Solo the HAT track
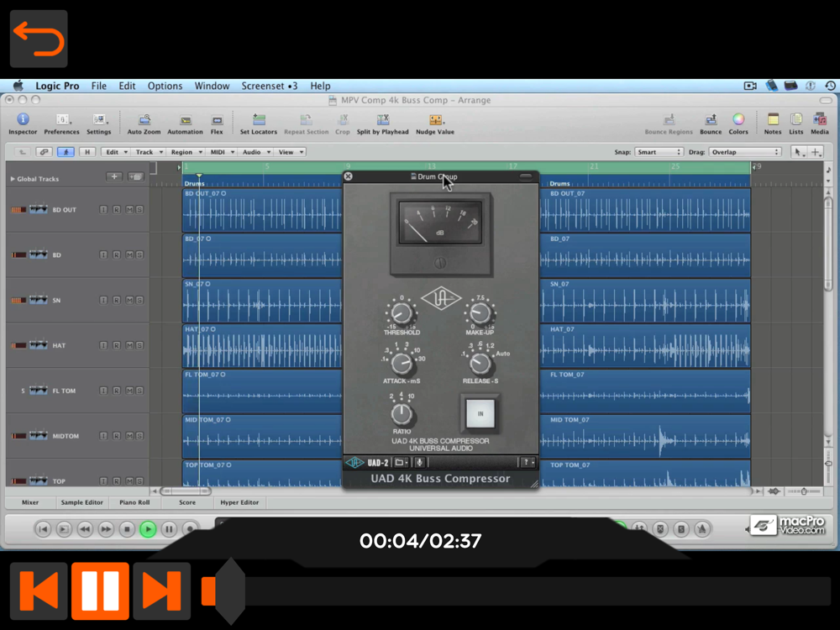 (139, 345)
